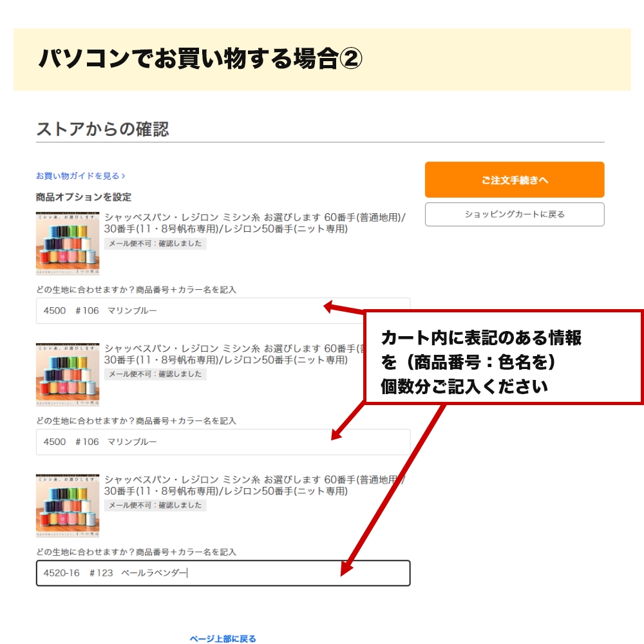This screenshot has width=644, height=644.
Task: Click the ストアからの確認 heading
Action: (102, 129)
